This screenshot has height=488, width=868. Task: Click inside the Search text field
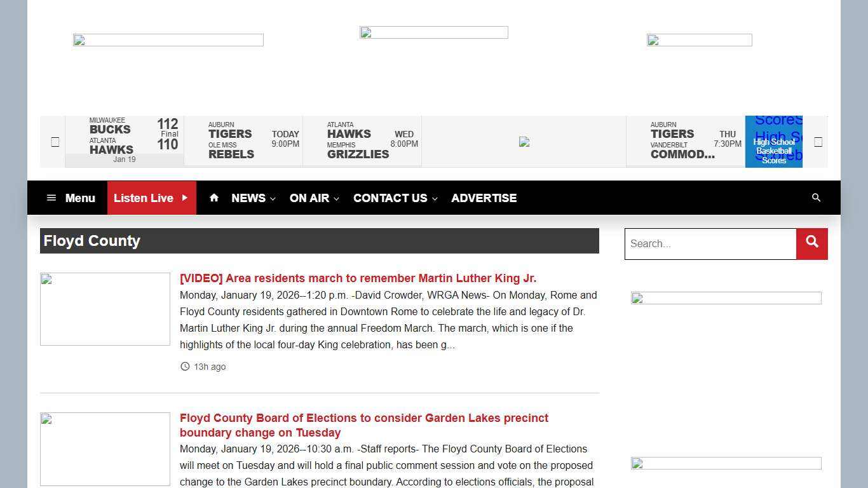[x=710, y=244]
